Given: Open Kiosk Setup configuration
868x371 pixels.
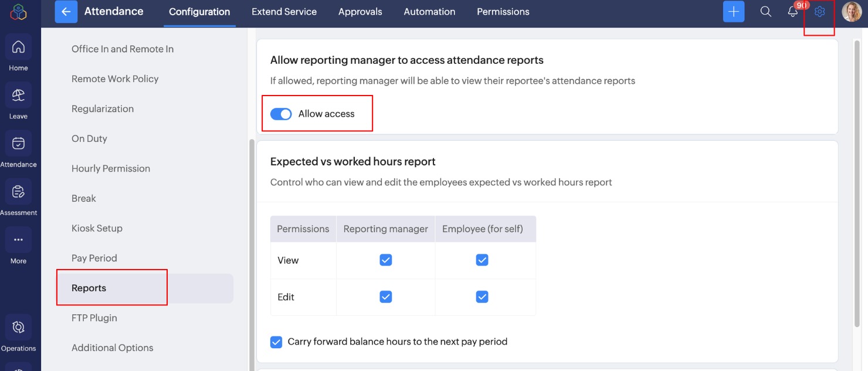Looking at the screenshot, I should coord(97,229).
